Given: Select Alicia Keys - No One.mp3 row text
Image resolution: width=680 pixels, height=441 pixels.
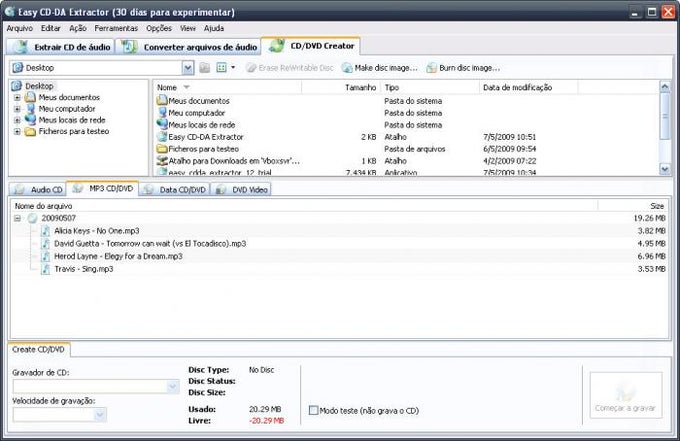Looking at the screenshot, I should pos(97,231).
